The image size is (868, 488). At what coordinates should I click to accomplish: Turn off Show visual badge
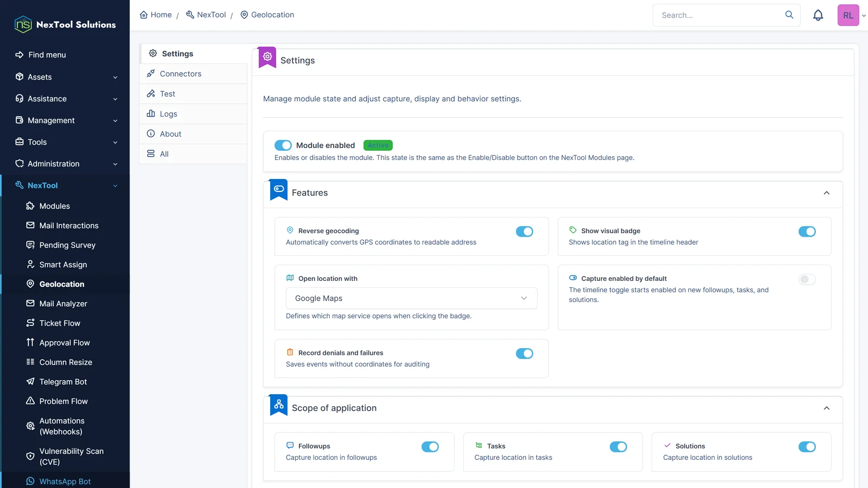click(807, 232)
